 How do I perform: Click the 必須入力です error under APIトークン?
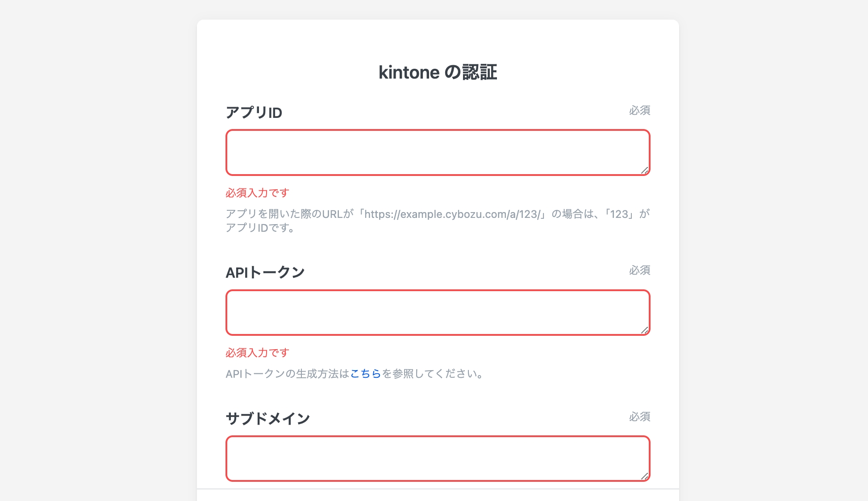click(257, 353)
